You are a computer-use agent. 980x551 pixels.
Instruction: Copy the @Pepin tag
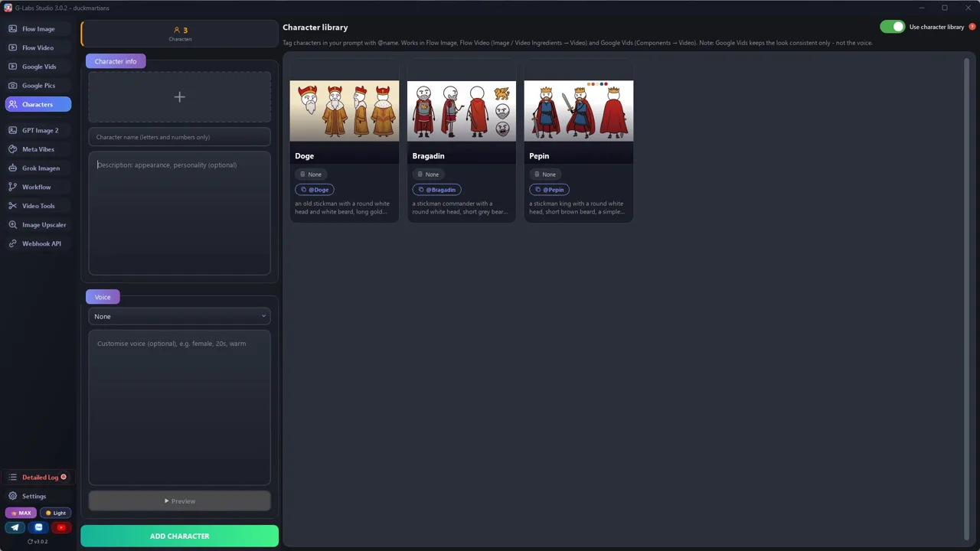pyautogui.click(x=549, y=190)
